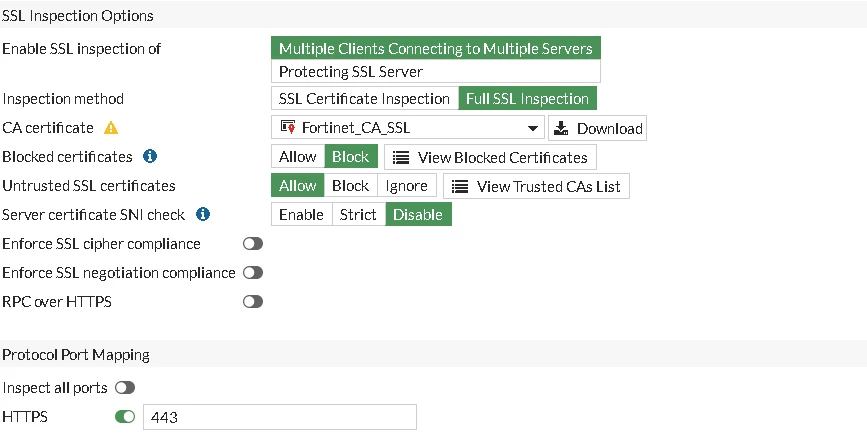
Task: Set Blocked certificates to Block
Action: 351,156
